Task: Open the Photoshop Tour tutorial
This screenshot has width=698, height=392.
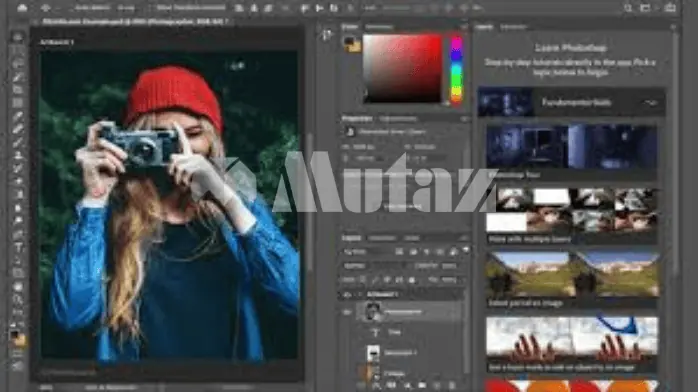Action: click(x=572, y=152)
